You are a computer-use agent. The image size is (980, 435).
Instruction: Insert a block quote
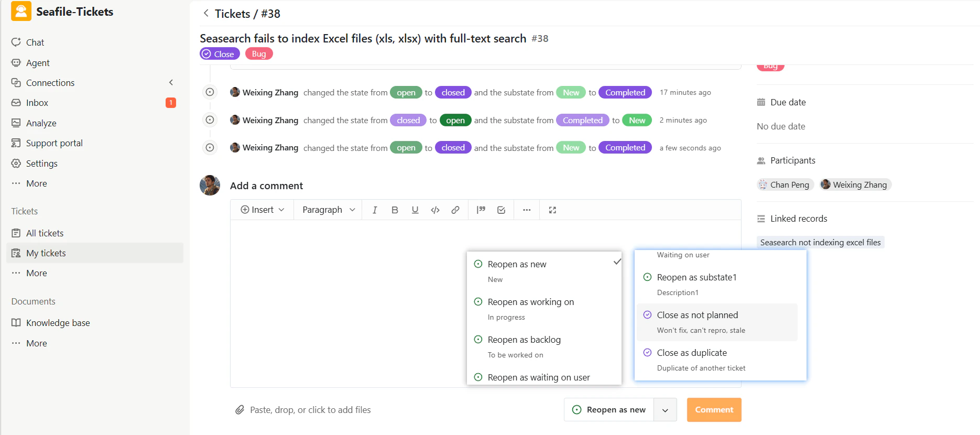tap(481, 210)
